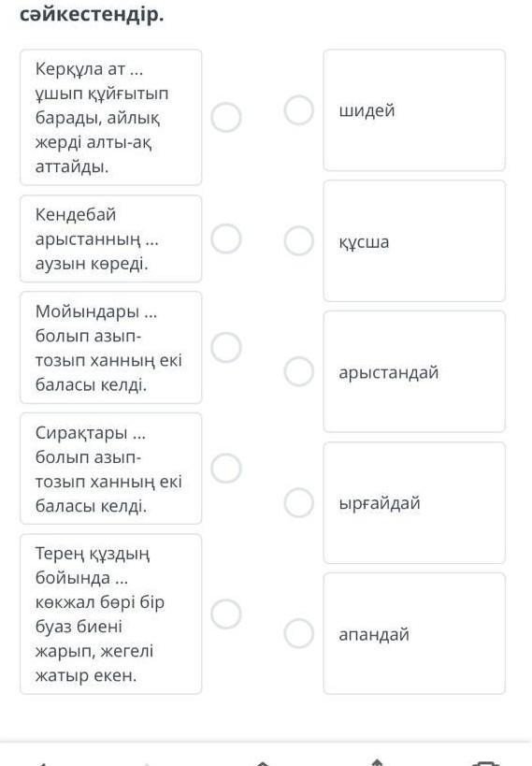The width and height of the screenshot is (532, 766).
Task: Select radio button next to 'Мойындары' sentence
Action: click(x=225, y=347)
